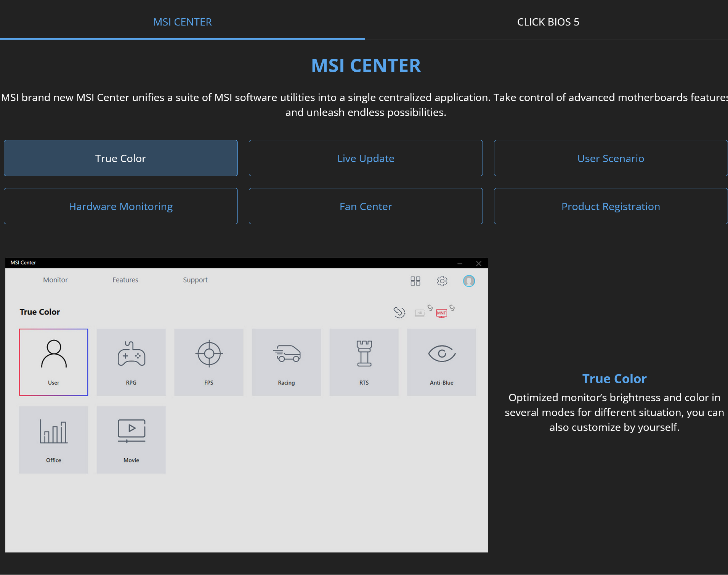The height and width of the screenshot is (575, 728).
Task: Click the MSI Center window title text
Action: click(23, 263)
